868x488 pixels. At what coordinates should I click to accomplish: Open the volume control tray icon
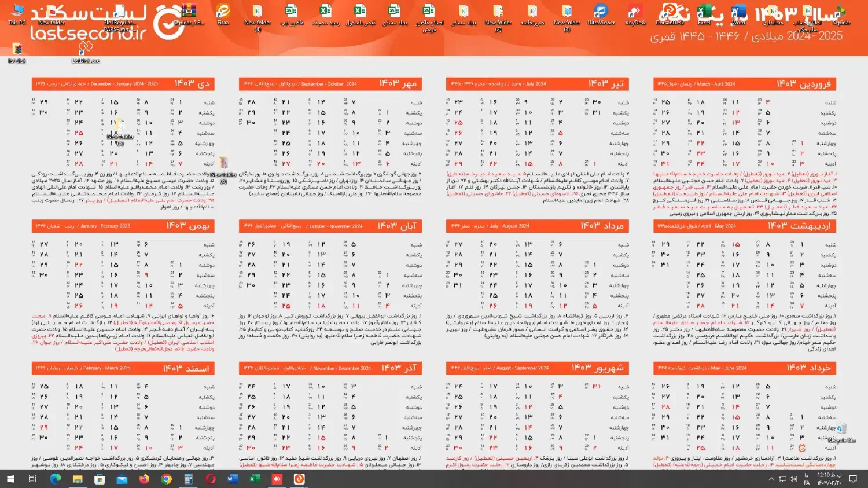click(x=794, y=479)
